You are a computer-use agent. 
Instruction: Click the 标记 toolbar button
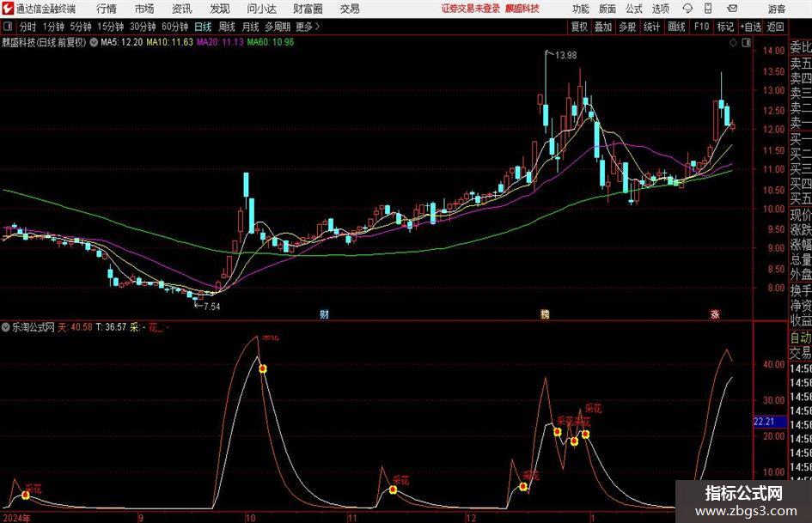click(x=725, y=27)
